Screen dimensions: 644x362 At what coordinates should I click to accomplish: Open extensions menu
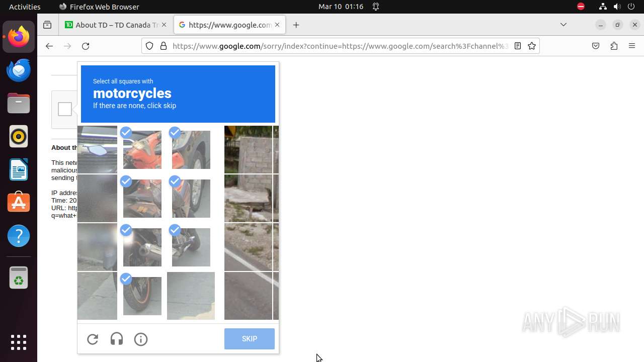pos(614,46)
